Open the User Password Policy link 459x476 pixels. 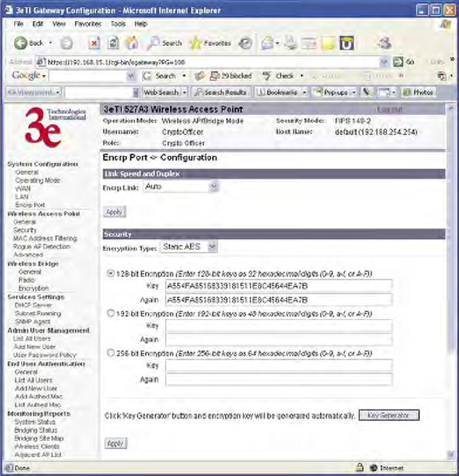click(45, 355)
